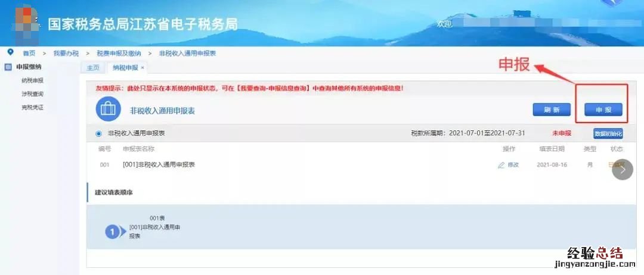Click the 数据初始化 button
The width and height of the screenshot is (644, 275).
(x=608, y=133)
